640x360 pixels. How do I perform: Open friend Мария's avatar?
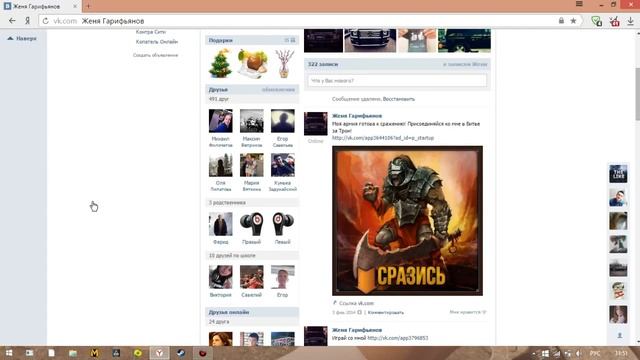click(x=251, y=165)
